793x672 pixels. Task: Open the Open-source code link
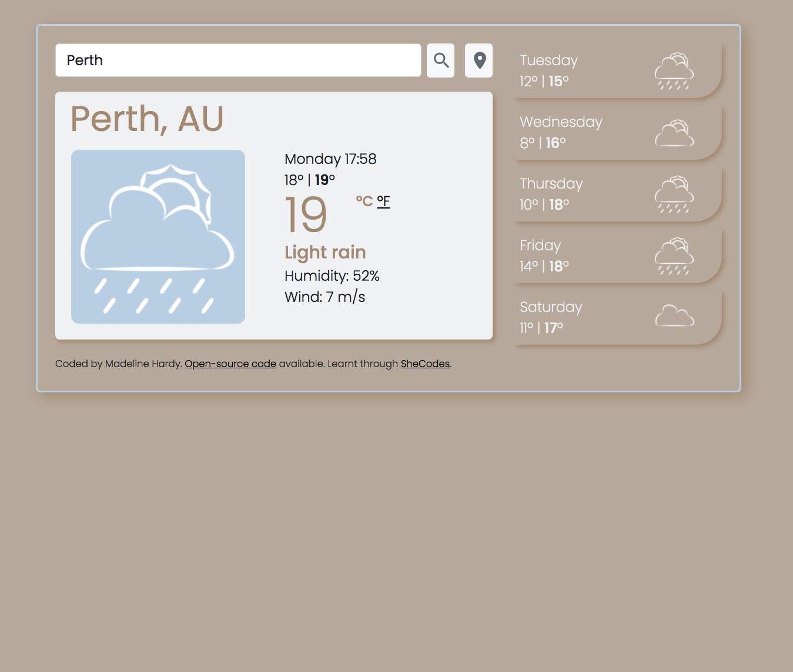pyautogui.click(x=230, y=364)
